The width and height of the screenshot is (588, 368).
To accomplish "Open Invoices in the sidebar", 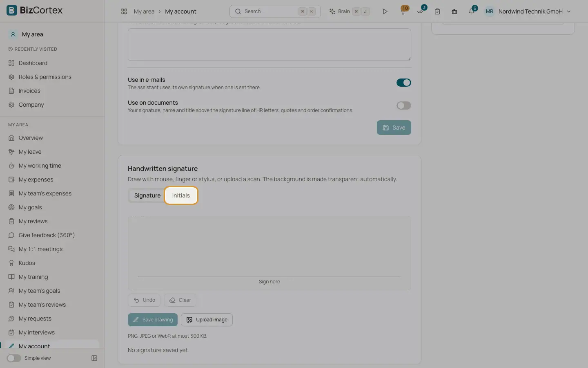I will pyautogui.click(x=52, y=91).
